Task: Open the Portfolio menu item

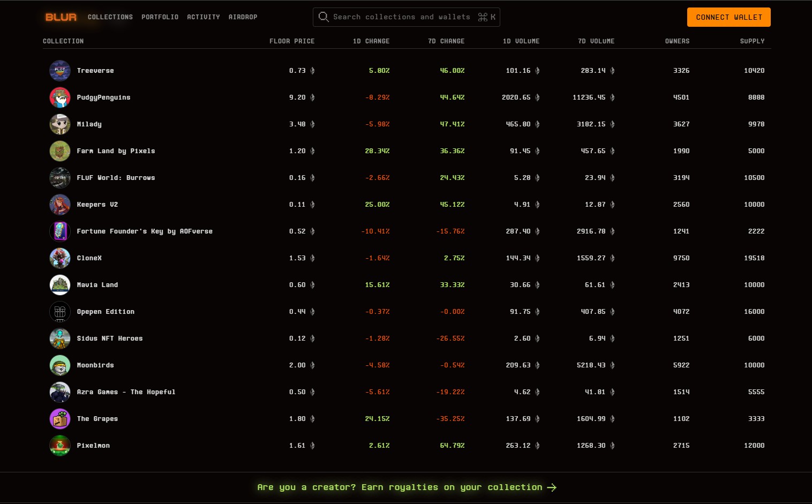Action: [160, 17]
